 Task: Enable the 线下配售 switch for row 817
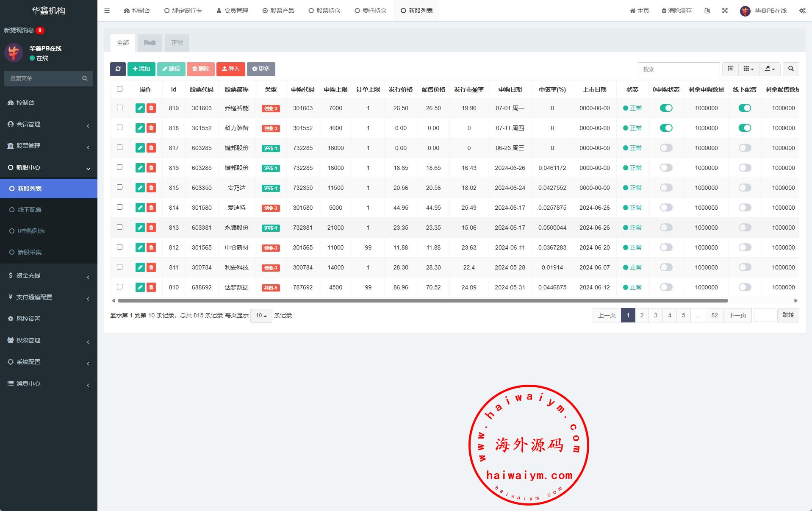point(745,148)
